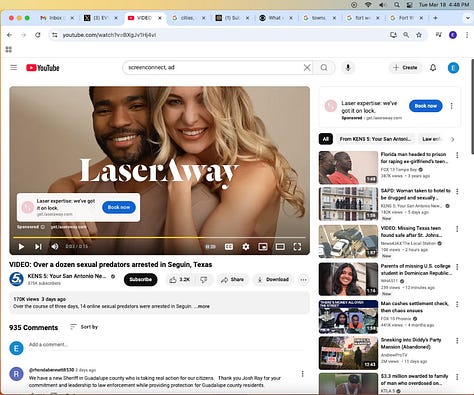Share the video
This screenshot has height=395, width=474.
point(233,280)
